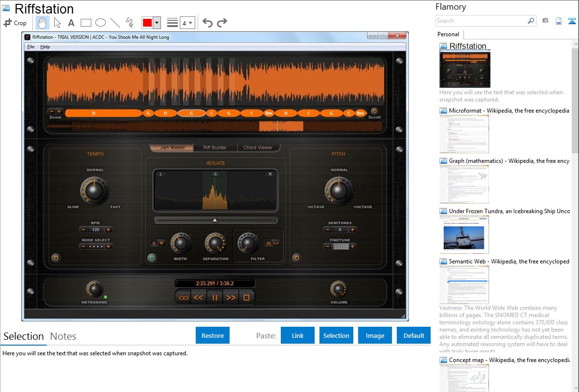The width and height of the screenshot is (579, 392).
Task: Select the Personal tab in Flamory
Action: [449, 34]
